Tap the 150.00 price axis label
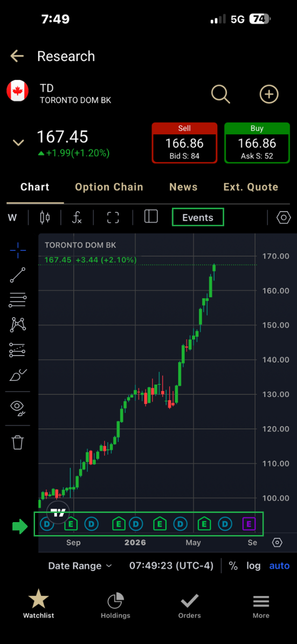 point(276,325)
